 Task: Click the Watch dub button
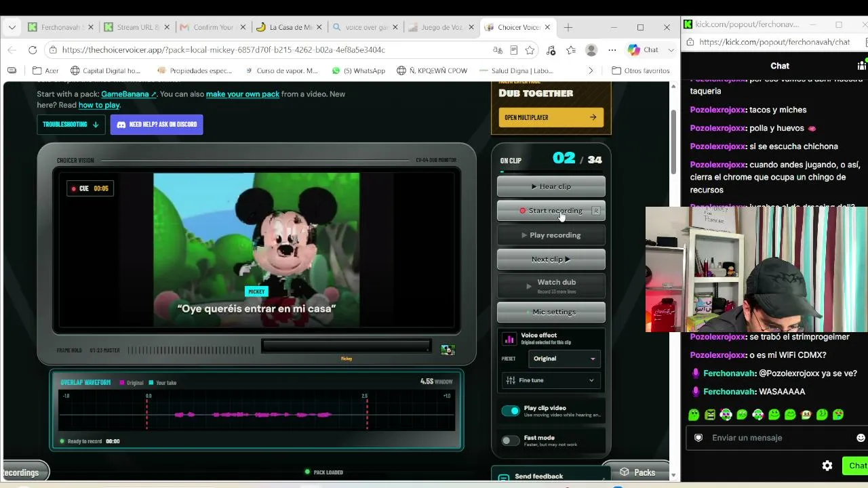coord(551,285)
